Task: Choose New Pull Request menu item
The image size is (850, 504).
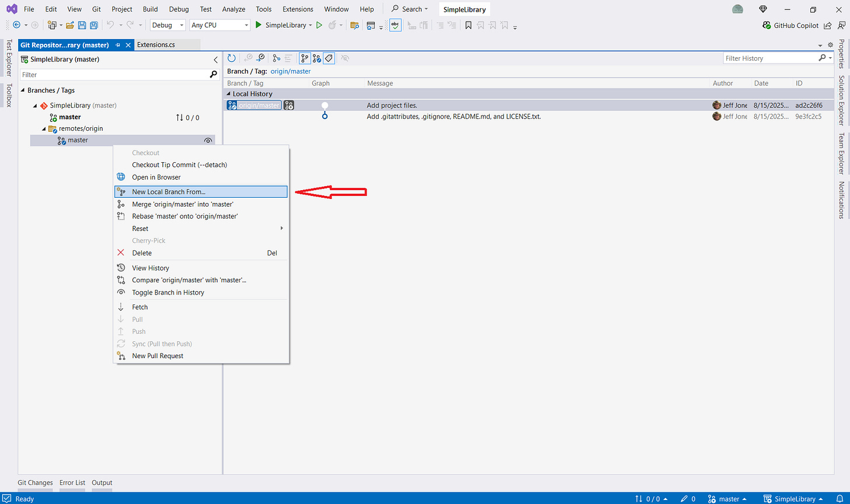Action: click(x=201, y=356)
